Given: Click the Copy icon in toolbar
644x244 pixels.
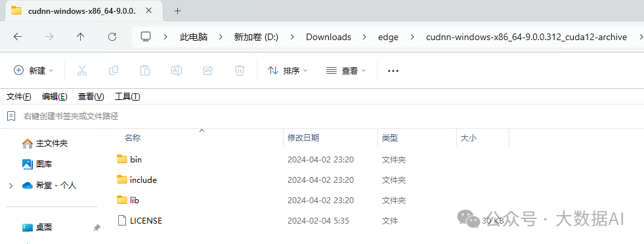Looking at the screenshot, I should pyautogui.click(x=114, y=70).
